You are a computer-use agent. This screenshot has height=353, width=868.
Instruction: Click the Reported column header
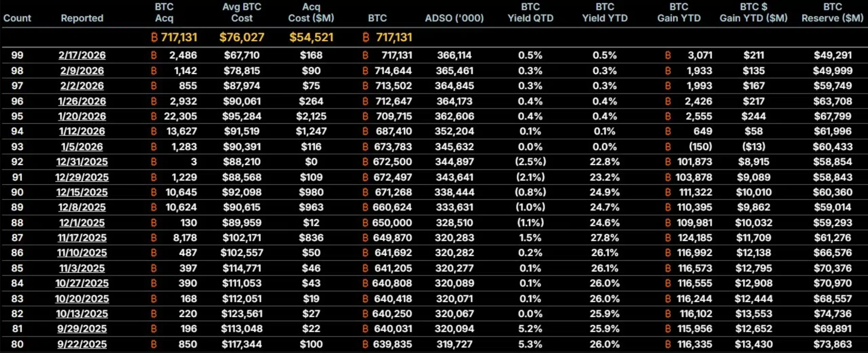(x=82, y=18)
